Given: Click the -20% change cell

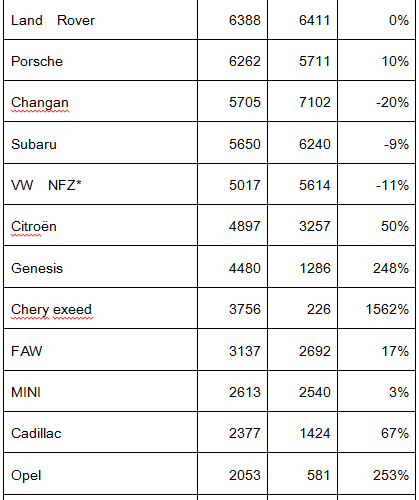Looking at the screenshot, I should [376, 101].
